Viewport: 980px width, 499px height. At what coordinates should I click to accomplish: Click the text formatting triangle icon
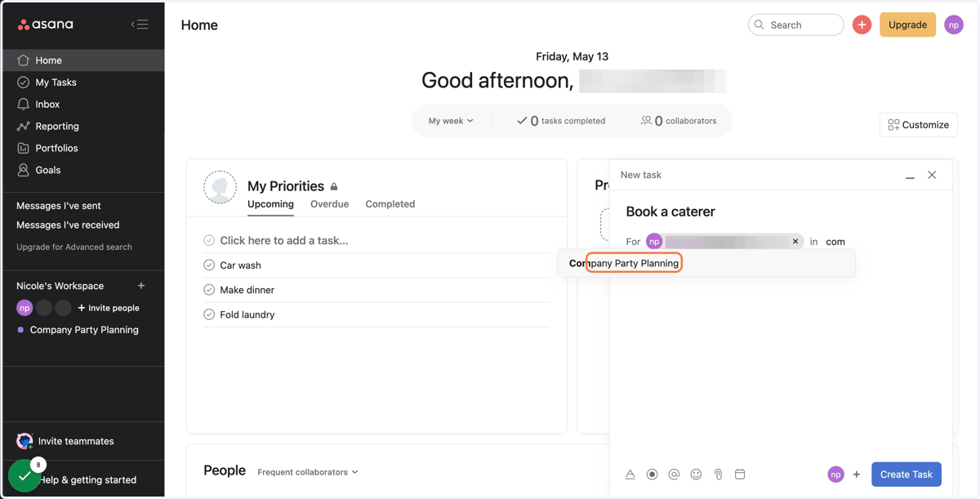click(x=630, y=474)
